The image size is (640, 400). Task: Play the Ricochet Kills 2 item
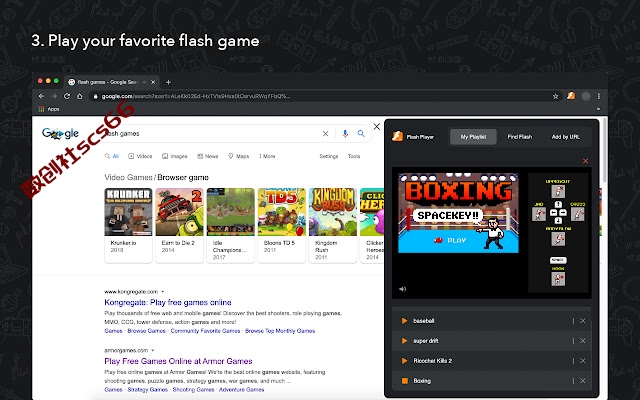[404, 361]
